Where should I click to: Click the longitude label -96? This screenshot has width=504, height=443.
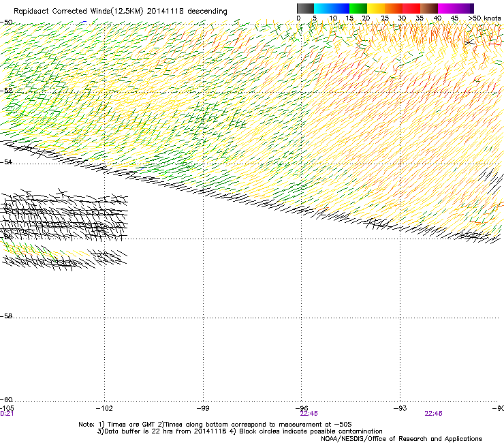302,408
